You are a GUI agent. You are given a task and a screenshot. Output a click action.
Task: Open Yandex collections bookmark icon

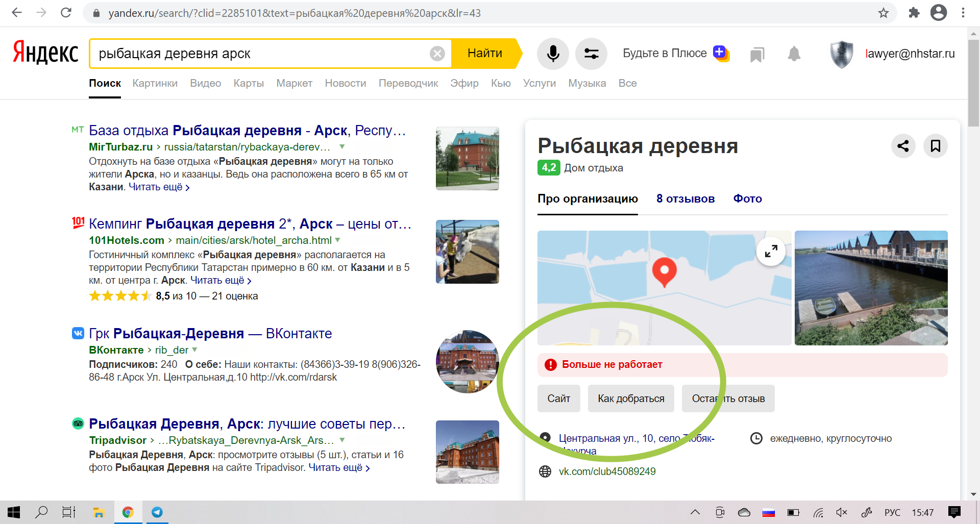(x=757, y=54)
